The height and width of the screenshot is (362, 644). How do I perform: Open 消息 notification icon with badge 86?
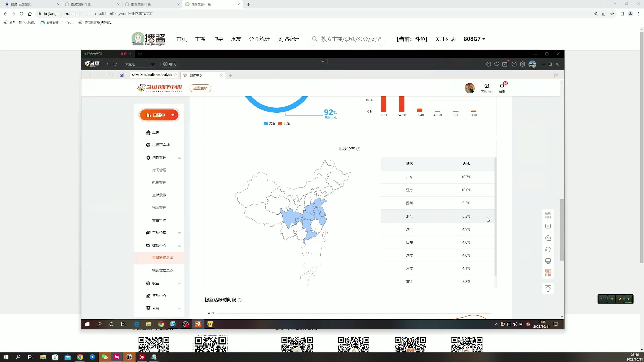point(502,87)
